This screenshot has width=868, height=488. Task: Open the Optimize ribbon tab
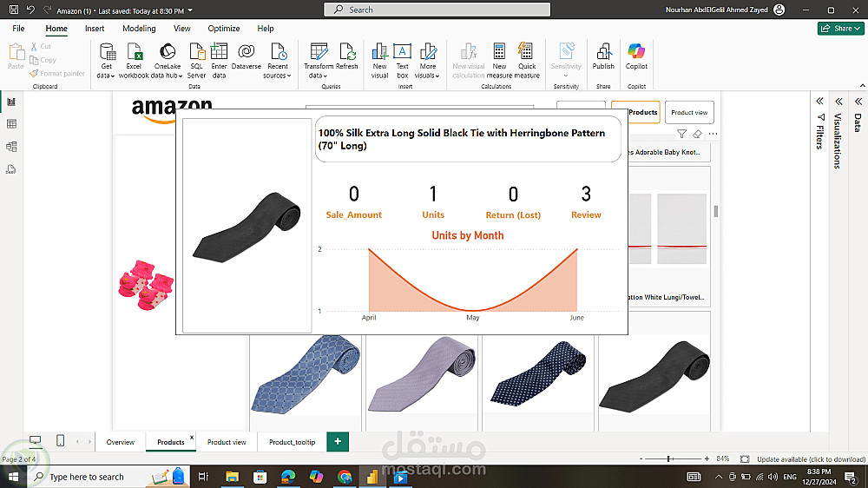coord(224,29)
